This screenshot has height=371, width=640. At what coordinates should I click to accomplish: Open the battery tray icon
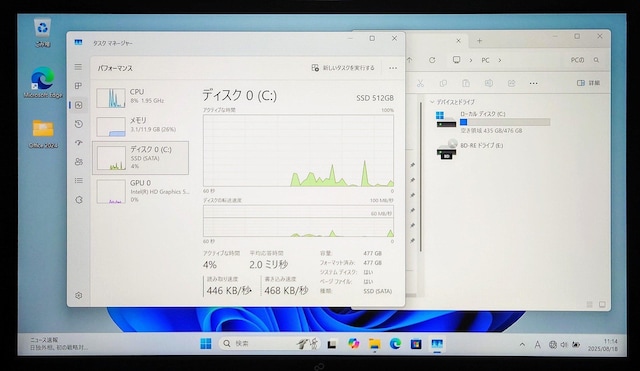pyautogui.click(x=576, y=344)
